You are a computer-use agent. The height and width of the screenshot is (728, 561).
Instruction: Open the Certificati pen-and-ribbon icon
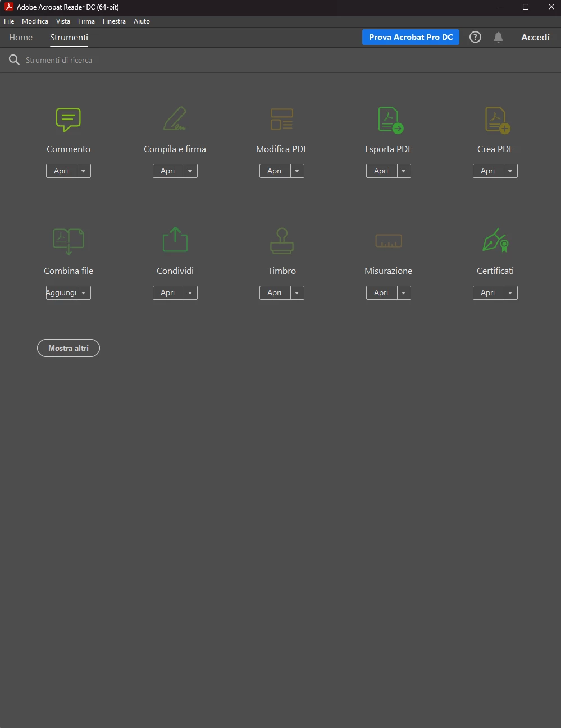pyautogui.click(x=495, y=240)
